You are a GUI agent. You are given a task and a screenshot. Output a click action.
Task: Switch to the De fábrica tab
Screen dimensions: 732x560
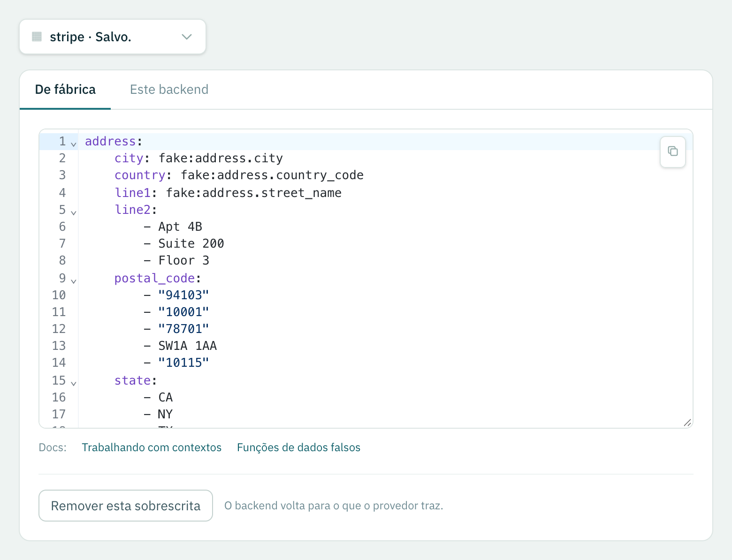tap(65, 90)
